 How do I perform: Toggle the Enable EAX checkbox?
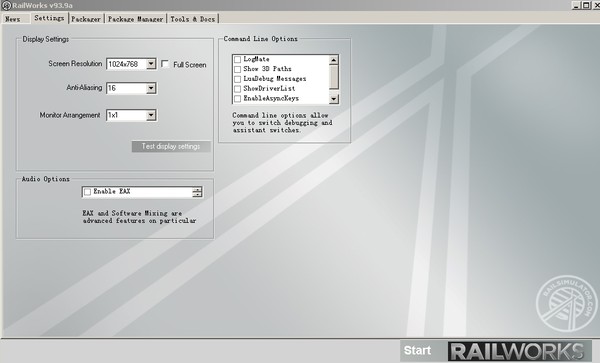pos(87,192)
